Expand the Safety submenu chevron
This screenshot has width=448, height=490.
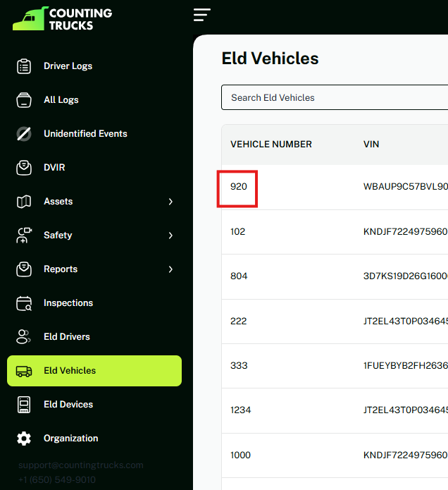(x=170, y=235)
